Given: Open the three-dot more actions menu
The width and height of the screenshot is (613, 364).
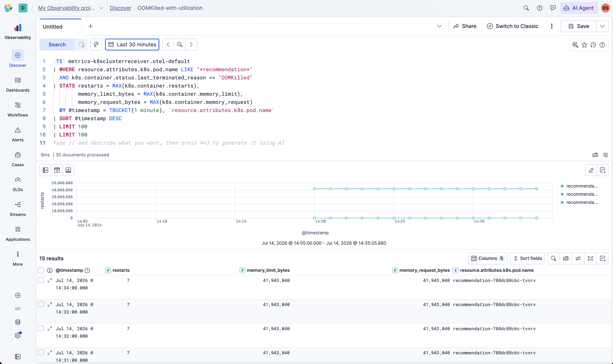Looking at the screenshot, I should 552,26.
